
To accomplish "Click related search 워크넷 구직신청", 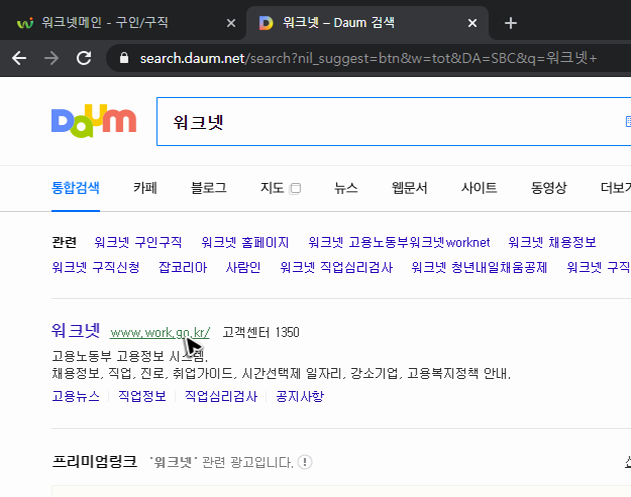I will 96,267.
